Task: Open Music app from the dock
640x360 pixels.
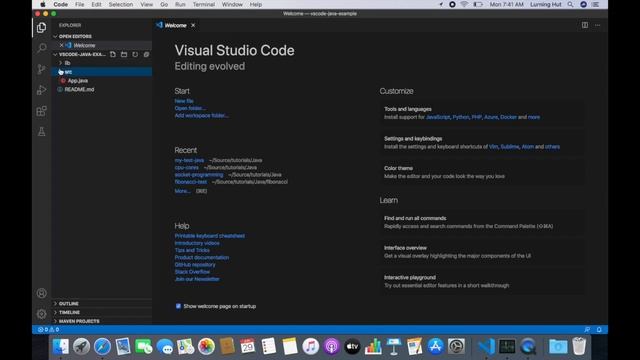Action: coord(311,347)
